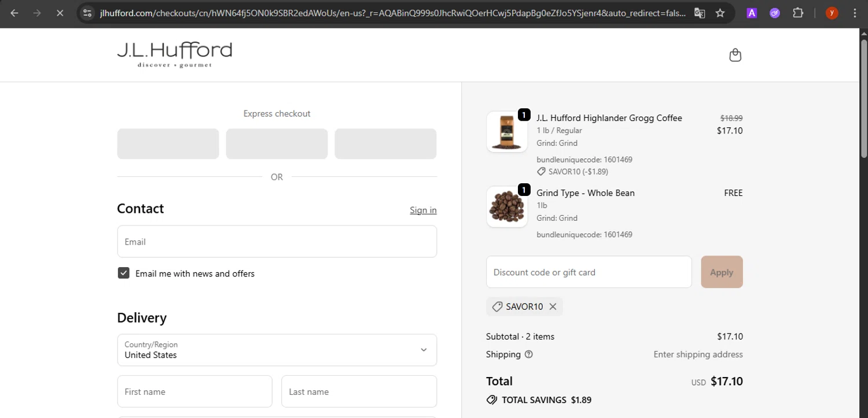Click the Shipping help question icon
This screenshot has height=418, width=868.
click(x=528, y=354)
